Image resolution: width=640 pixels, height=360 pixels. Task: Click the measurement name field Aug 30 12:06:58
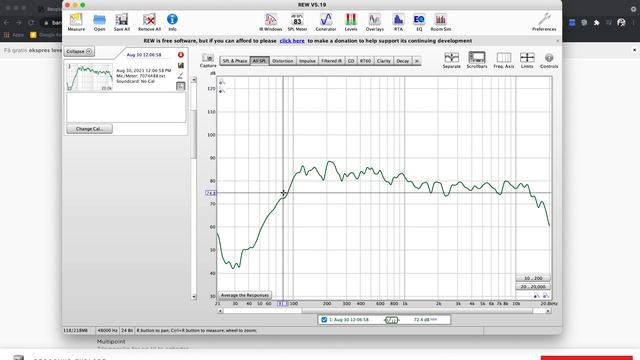[144, 55]
